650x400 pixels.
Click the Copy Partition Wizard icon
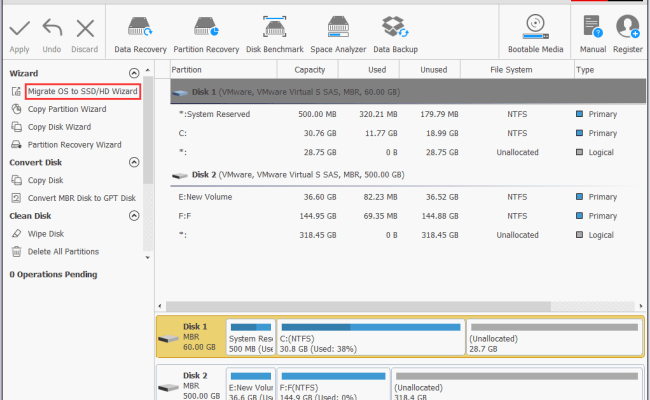click(x=16, y=109)
